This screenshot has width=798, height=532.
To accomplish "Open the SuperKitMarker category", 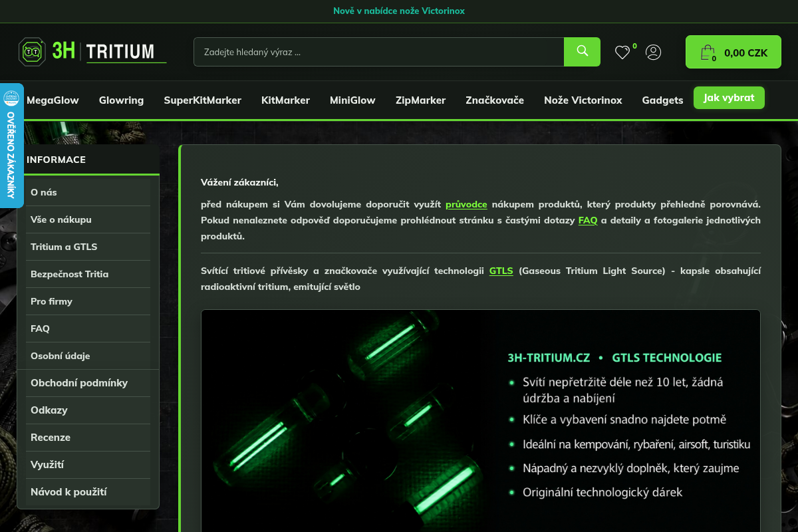I will point(202,100).
